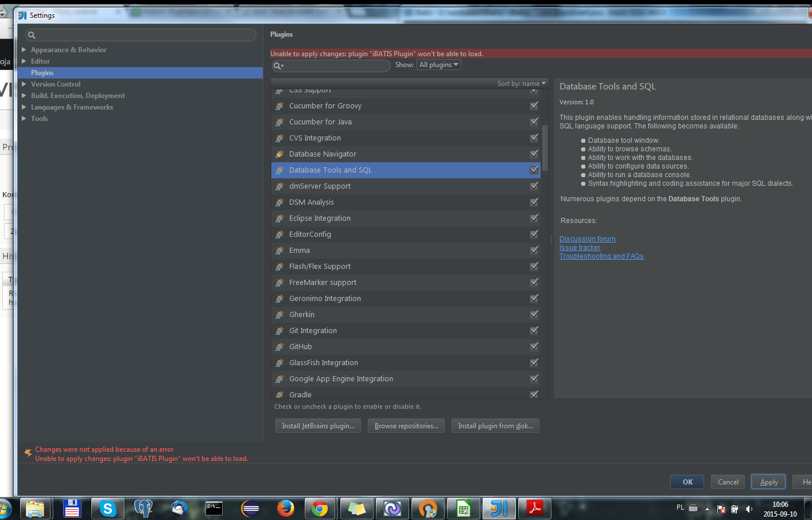The height and width of the screenshot is (520, 812).
Task: Open the Show All plugins dropdown
Action: [x=439, y=65]
